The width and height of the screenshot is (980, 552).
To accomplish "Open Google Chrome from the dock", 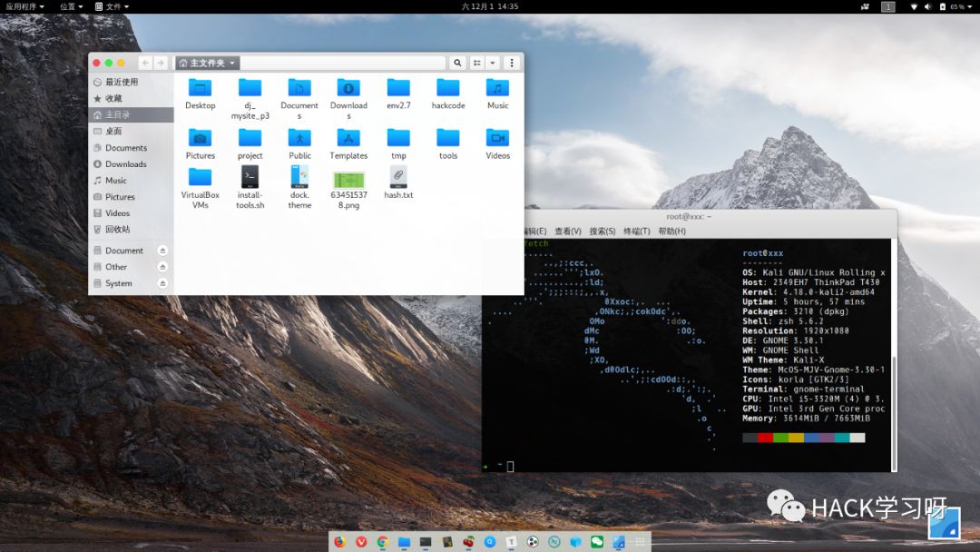I will point(383,542).
